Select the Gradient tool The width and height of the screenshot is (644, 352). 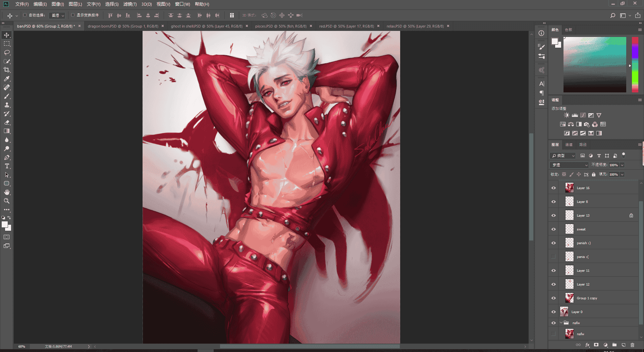click(x=7, y=131)
